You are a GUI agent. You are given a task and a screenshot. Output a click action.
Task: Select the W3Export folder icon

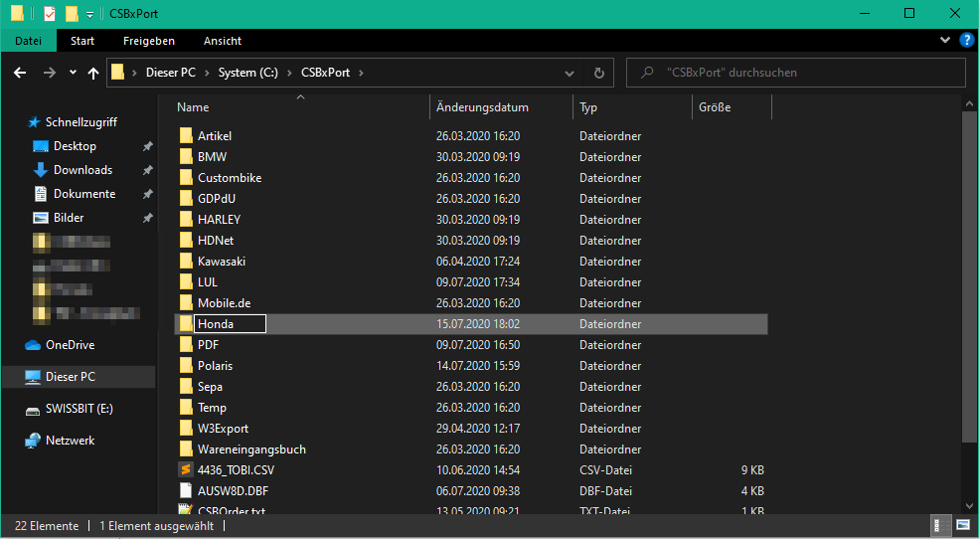(186, 429)
